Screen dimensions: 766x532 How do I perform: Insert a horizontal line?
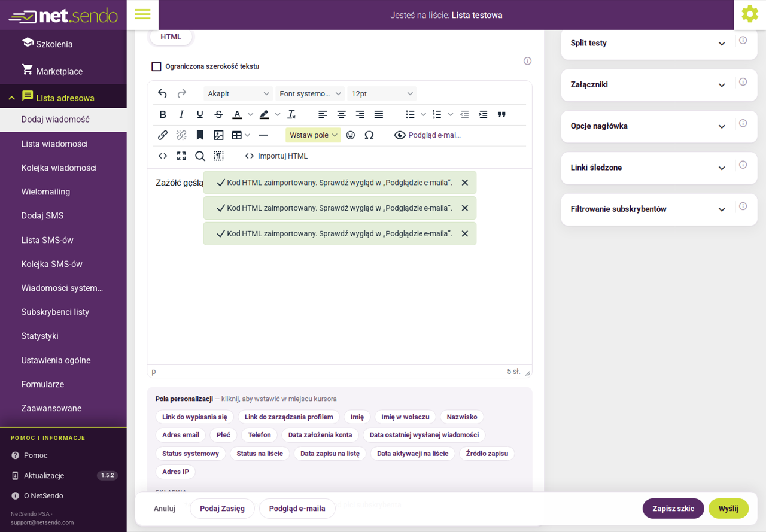(x=263, y=135)
